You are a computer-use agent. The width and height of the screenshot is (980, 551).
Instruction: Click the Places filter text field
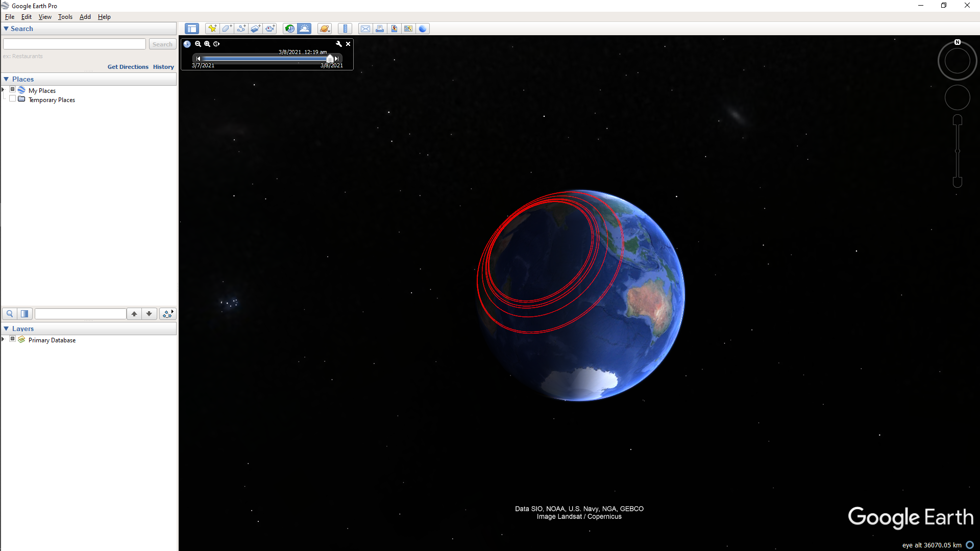[x=80, y=314]
